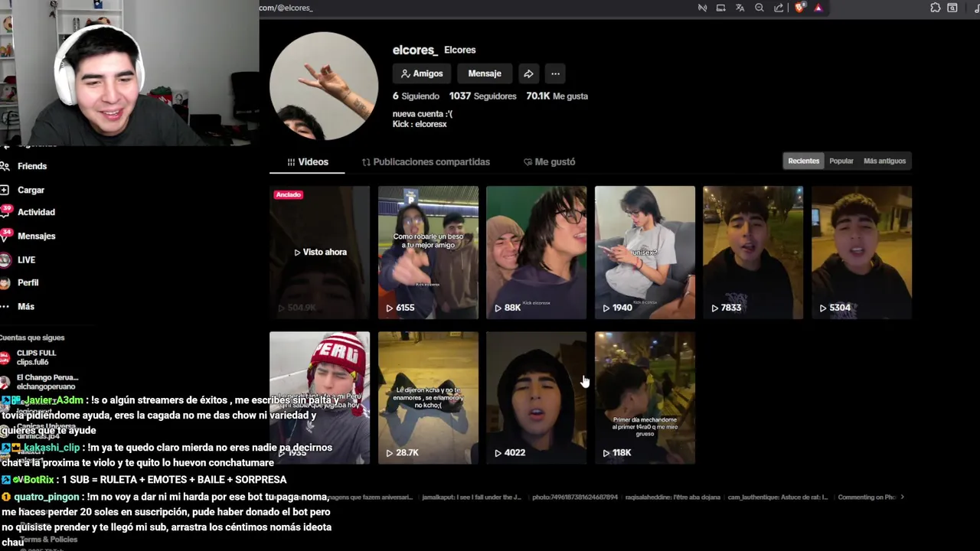Open the video with 6155 views
980x551 pixels.
click(x=428, y=253)
